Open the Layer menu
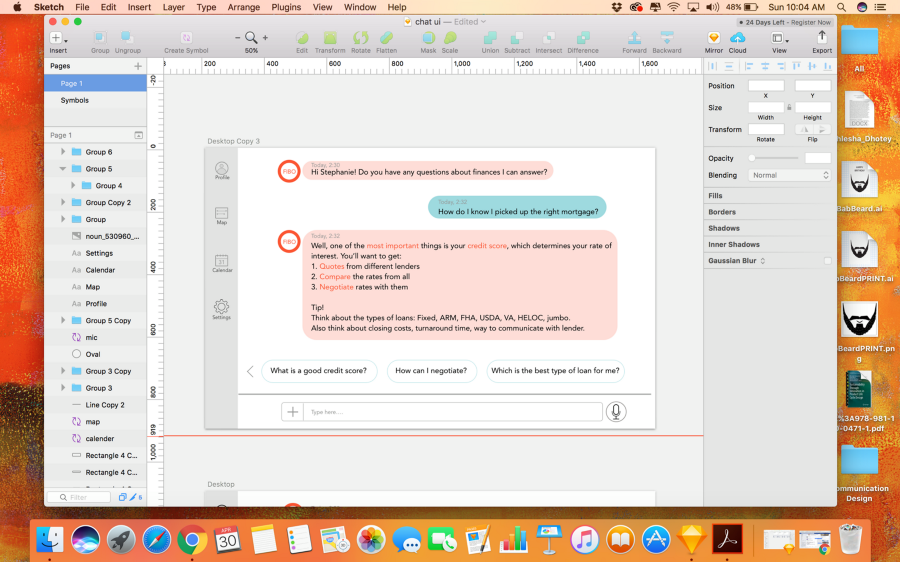Image resolution: width=900 pixels, height=562 pixels. (x=173, y=7)
